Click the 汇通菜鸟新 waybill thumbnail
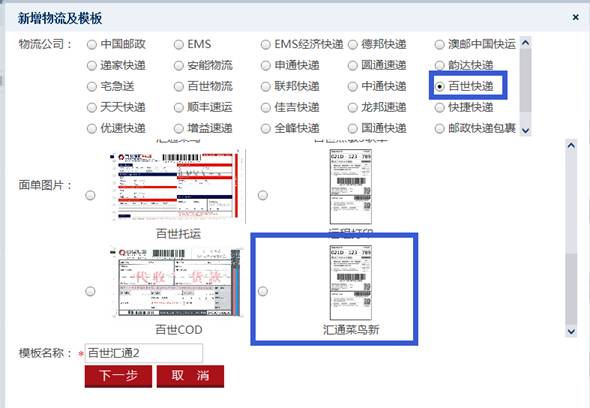This screenshot has height=408, width=590. click(351, 283)
